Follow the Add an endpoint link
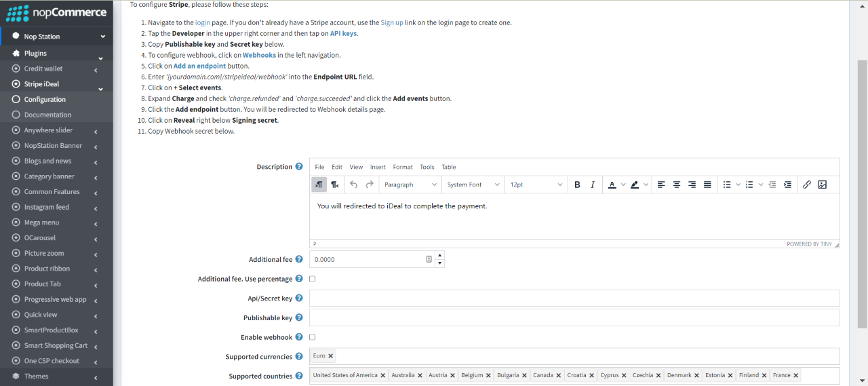Viewport: 868px width, 386px height. [x=199, y=66]
